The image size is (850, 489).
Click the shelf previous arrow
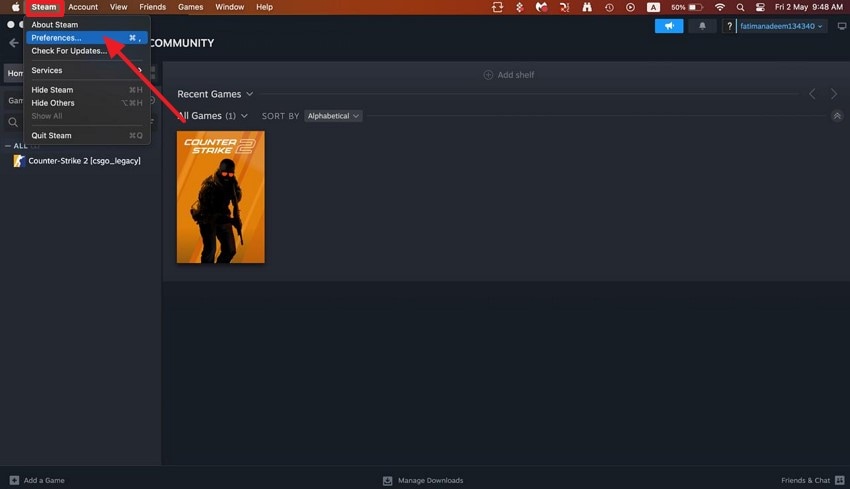(812, 94)
